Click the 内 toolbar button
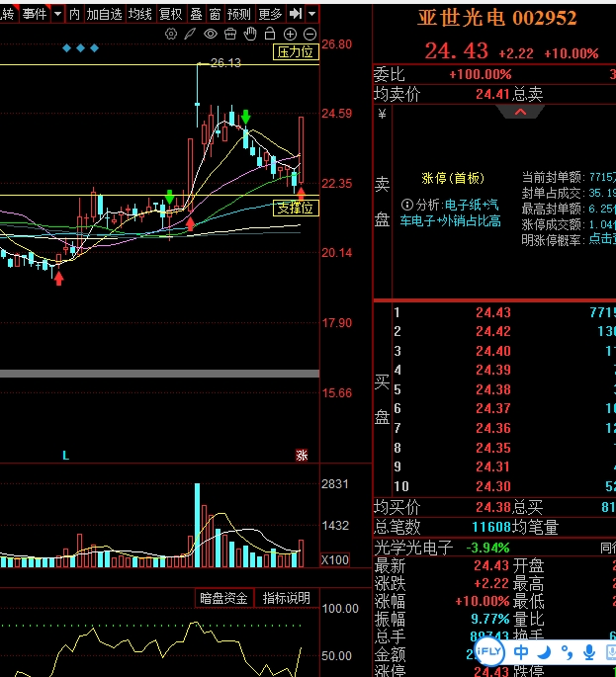 [x=74, y=14]
